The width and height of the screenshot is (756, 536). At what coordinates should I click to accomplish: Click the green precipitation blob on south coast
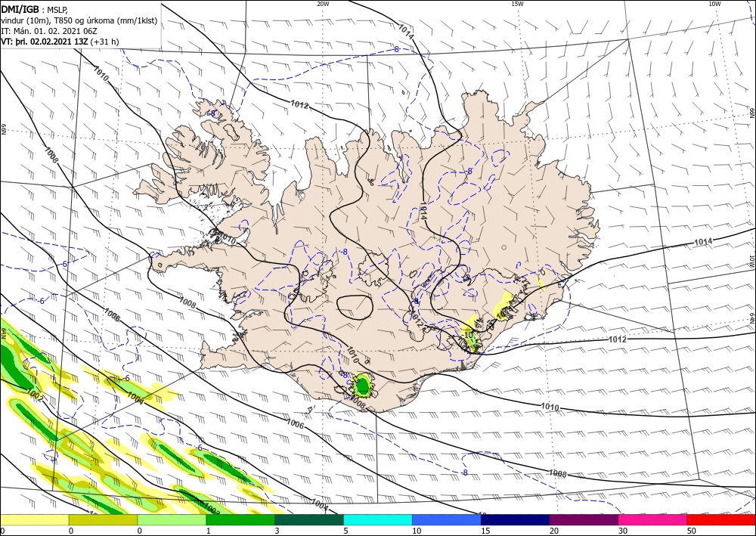[362, 385]
